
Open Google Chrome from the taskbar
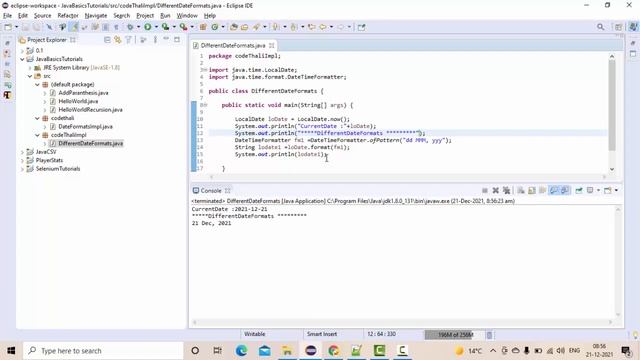[333, 351]
